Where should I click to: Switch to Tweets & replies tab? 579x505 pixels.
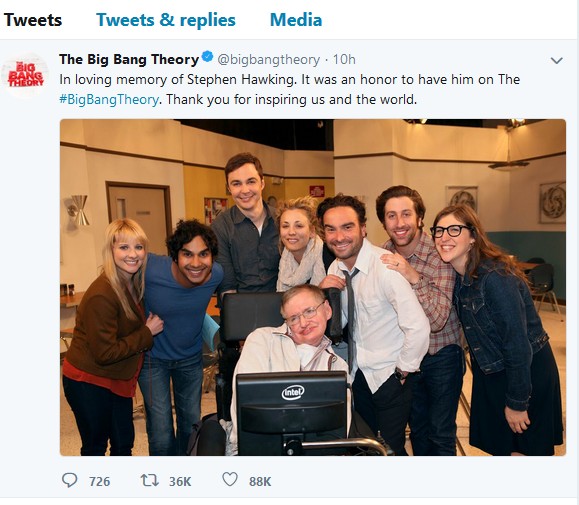(x=166, y=20)
